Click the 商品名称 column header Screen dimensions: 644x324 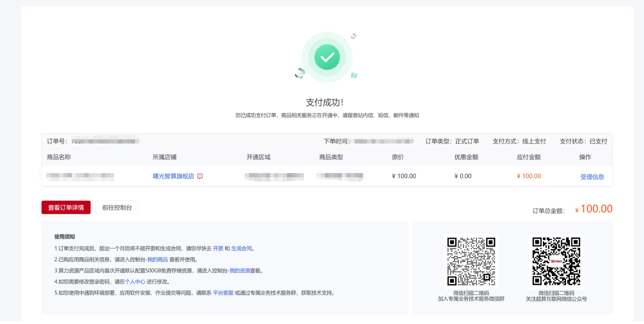[x=59, y=157]
